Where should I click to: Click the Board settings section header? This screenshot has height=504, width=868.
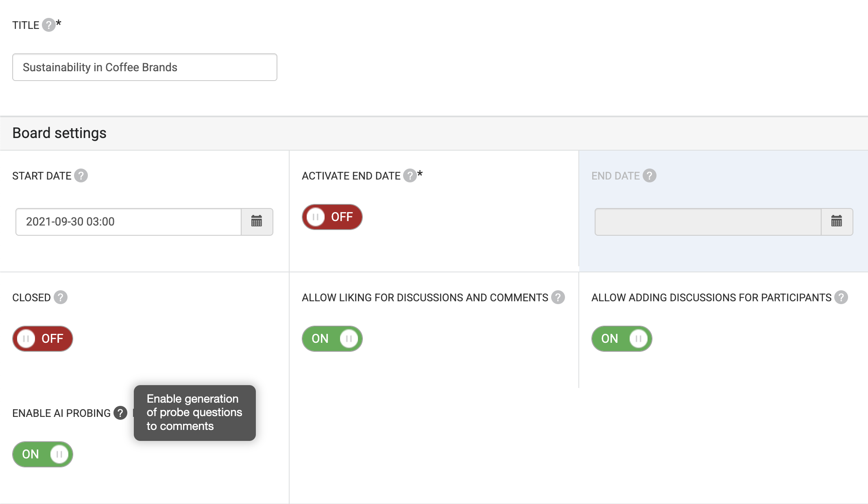[x=59, y=134]
